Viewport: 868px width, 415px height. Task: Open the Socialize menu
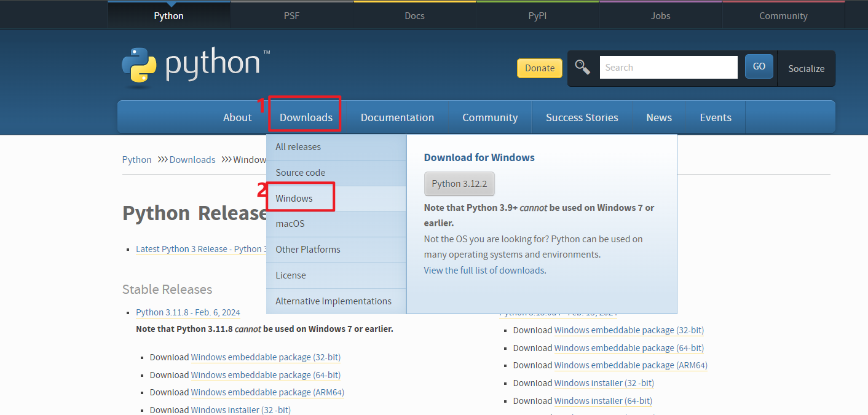pyautogui.click(x=806, y=68)
